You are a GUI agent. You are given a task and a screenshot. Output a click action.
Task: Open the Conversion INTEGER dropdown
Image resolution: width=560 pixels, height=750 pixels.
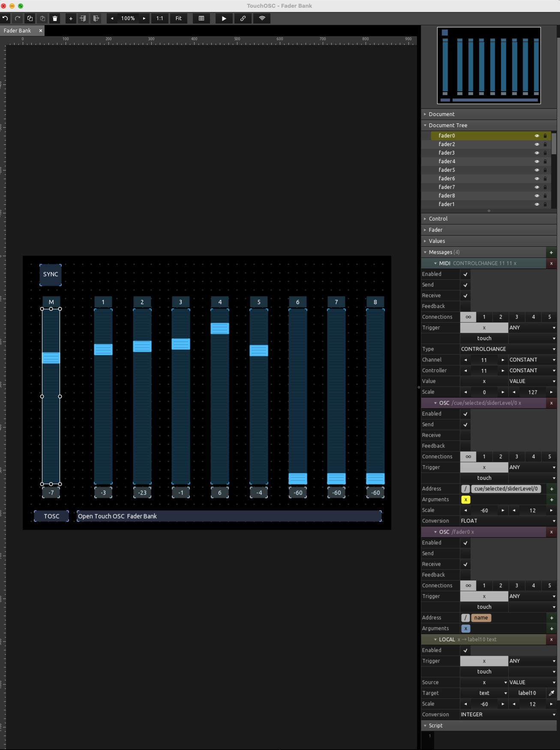point(508,714)
